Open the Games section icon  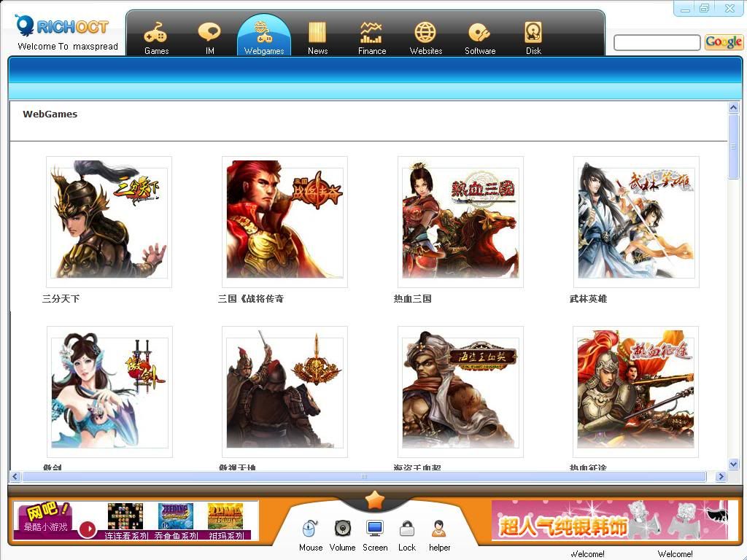(156, 34)
